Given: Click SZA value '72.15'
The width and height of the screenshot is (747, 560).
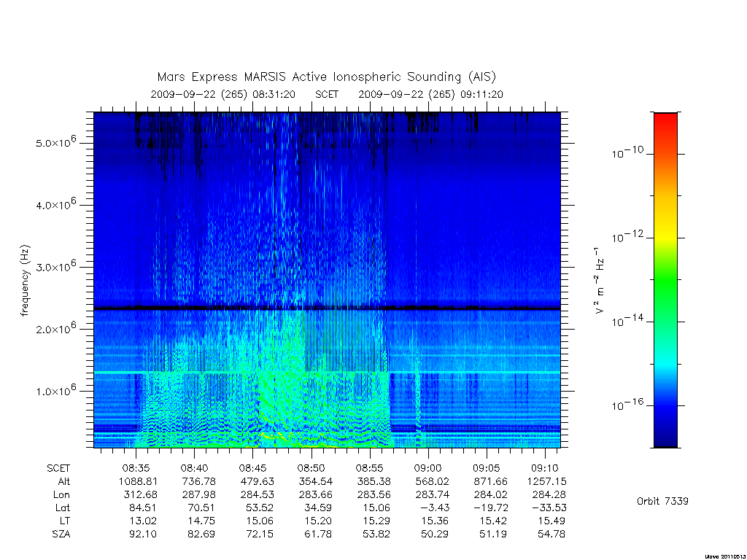Looking at the screenshot, I should [260, 534].
